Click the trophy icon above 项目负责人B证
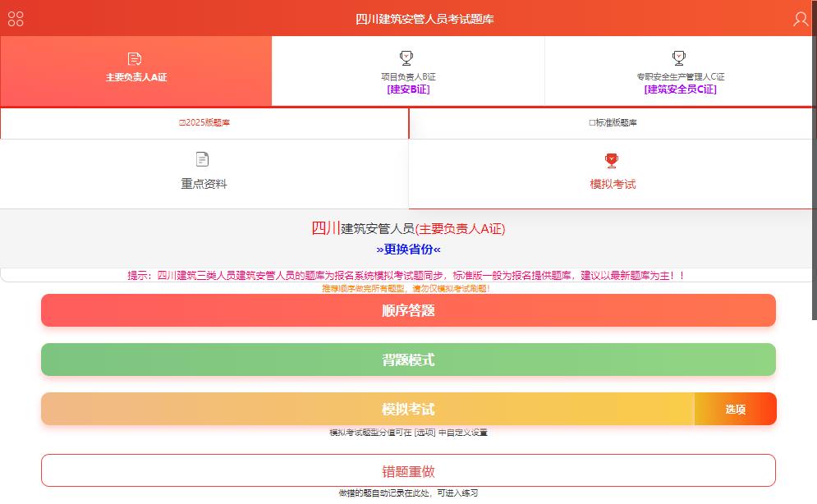The height and width of the screenshot is (504, 817). [x=406, y=57]
